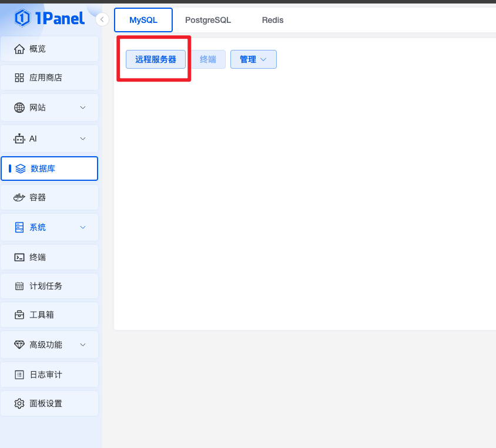496x448 pixels.
Task: Switch to the PostgreSQL tab
Action: click(x=208, y=20)
